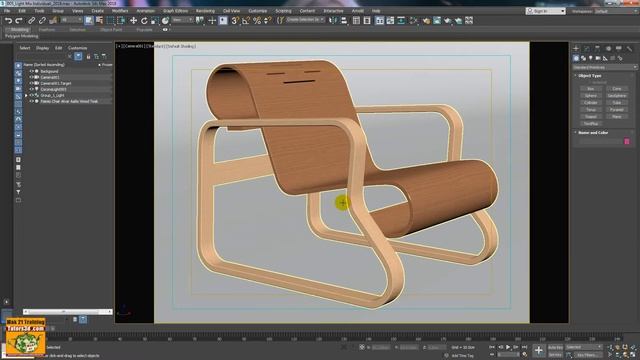Click the pink object color swatch

(627, 142)
